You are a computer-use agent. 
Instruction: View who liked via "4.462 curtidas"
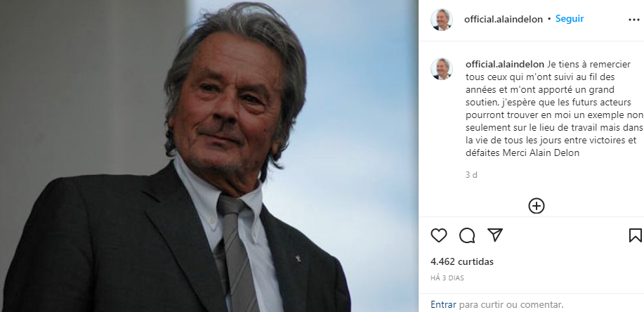coord(462,261)
